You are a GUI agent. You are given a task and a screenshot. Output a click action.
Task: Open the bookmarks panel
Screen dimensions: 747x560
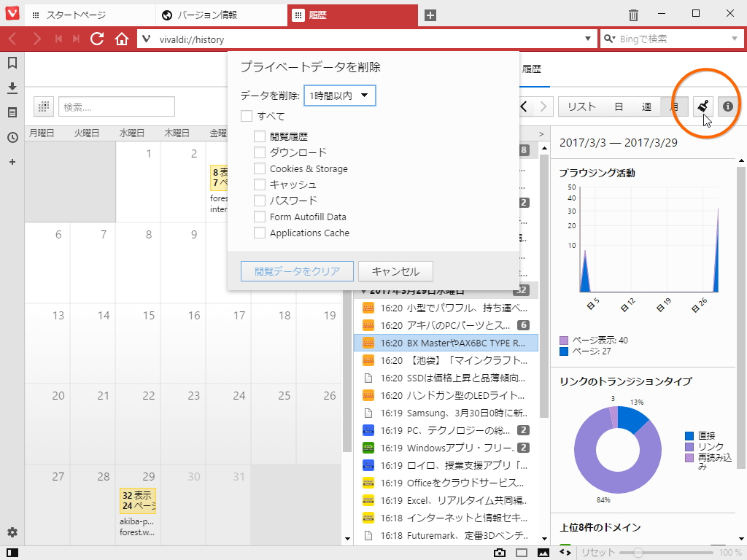coord(12,63)
